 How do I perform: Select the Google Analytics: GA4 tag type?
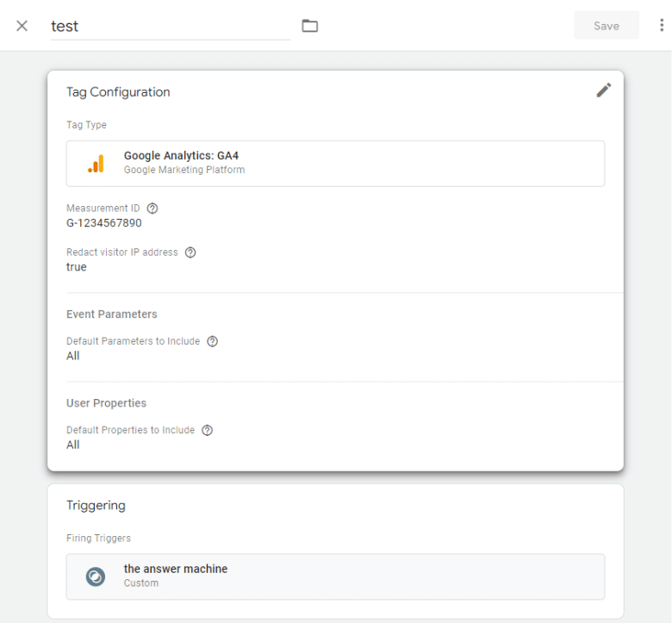point(335,164)
